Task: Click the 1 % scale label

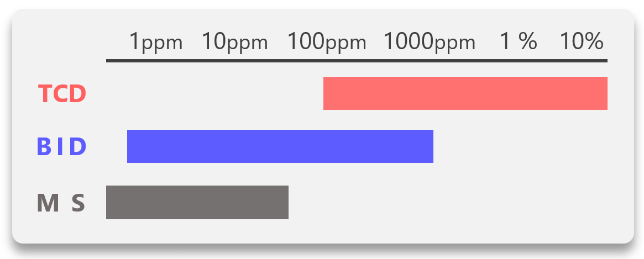Action: [519, 41]
